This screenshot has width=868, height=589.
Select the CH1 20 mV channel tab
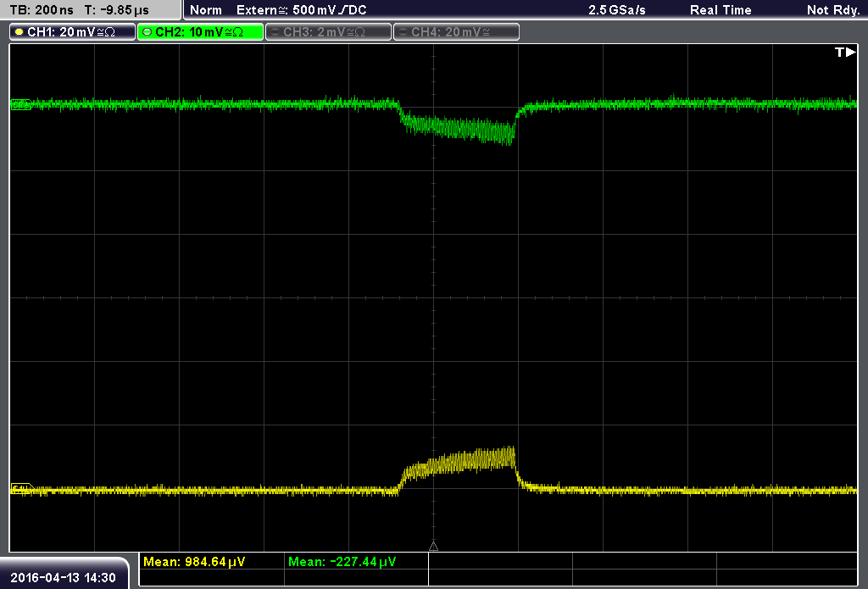[73, 32]
